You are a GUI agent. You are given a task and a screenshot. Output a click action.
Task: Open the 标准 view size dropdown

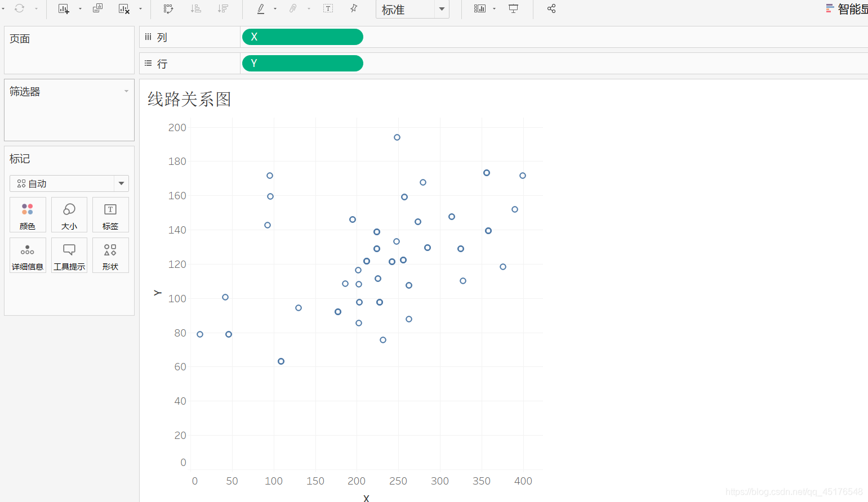[412, 10]
